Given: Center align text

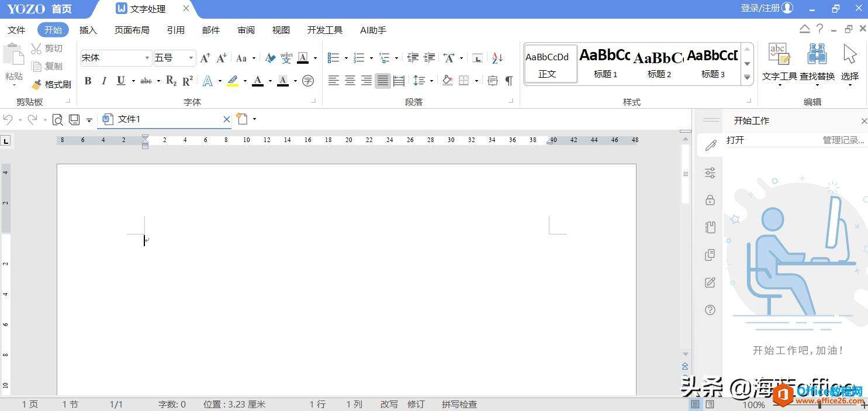Looking at the screenshot, I should (x=350, y=81).
